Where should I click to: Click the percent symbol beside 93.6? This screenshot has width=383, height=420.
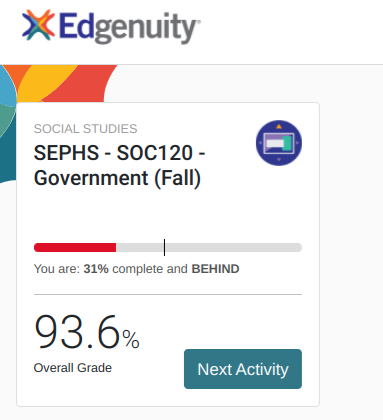pyautogui.click(x=131, y=339)
